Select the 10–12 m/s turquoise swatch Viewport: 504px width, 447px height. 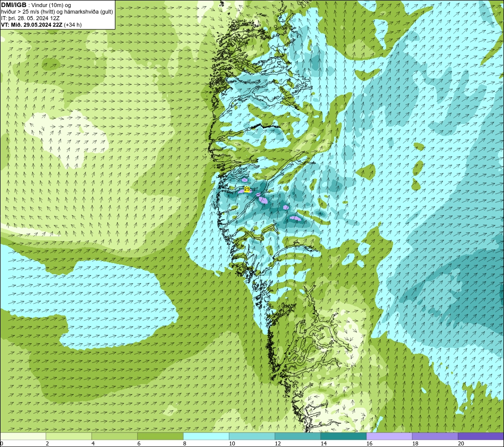[x=252, y=436]
